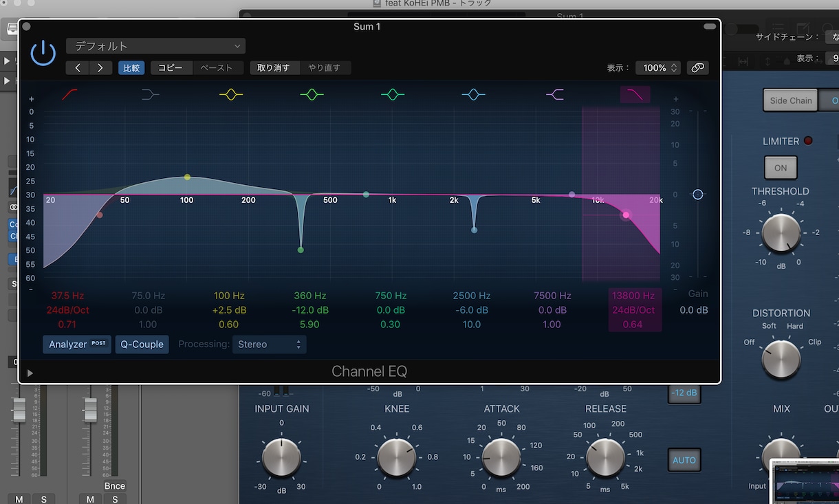Toggle the compressor LIMITER ON button
839x504 pixels.
[781, 167]
